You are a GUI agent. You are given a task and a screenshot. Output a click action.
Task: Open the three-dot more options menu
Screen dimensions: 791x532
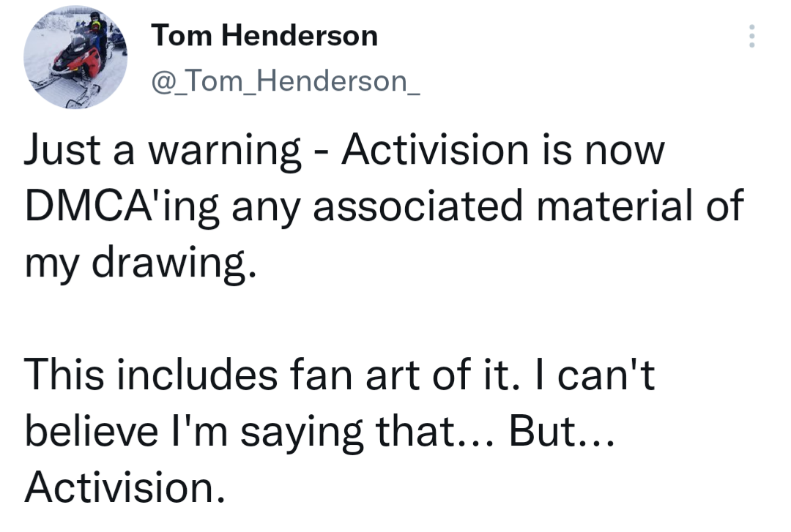pyautogui.click(x=751, y=36)
